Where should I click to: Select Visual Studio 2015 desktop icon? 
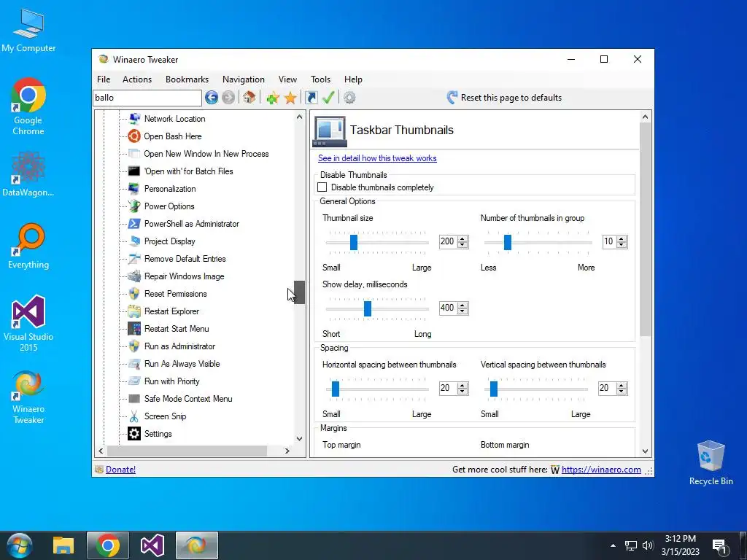[x=28, y=324]
